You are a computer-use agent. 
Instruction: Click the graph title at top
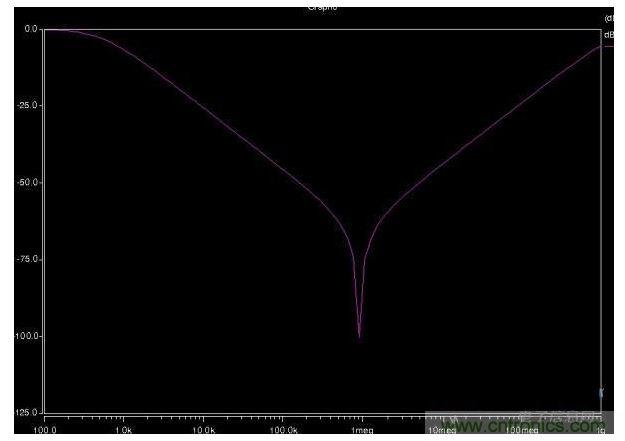pyautogui.click(x=321, y=5)
